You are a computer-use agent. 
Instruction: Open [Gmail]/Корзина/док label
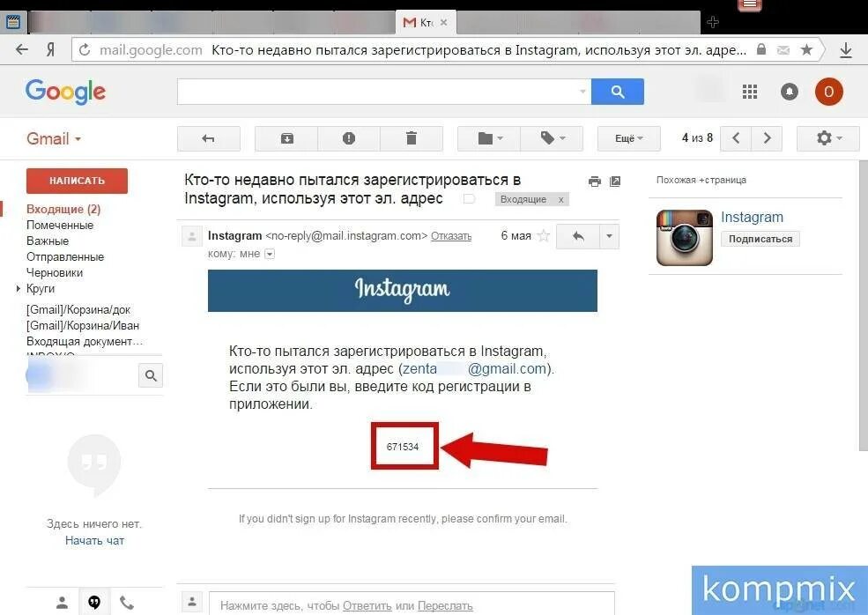(78, 309)
